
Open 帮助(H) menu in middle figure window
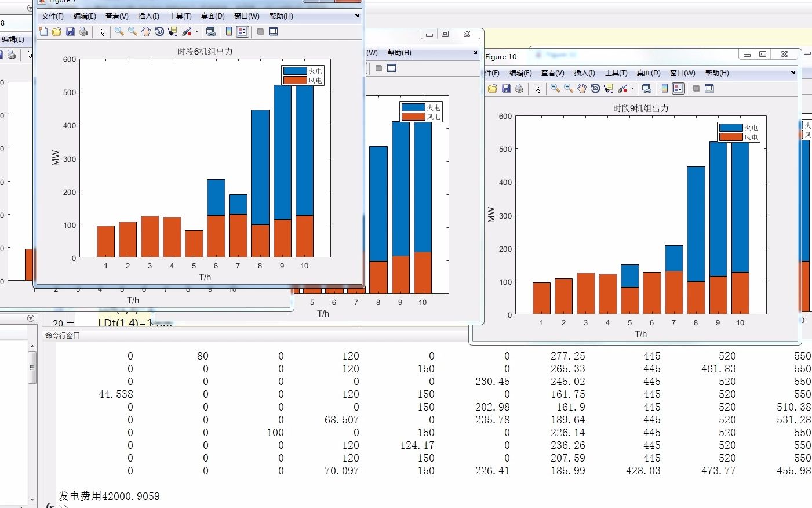coord(399,53)
